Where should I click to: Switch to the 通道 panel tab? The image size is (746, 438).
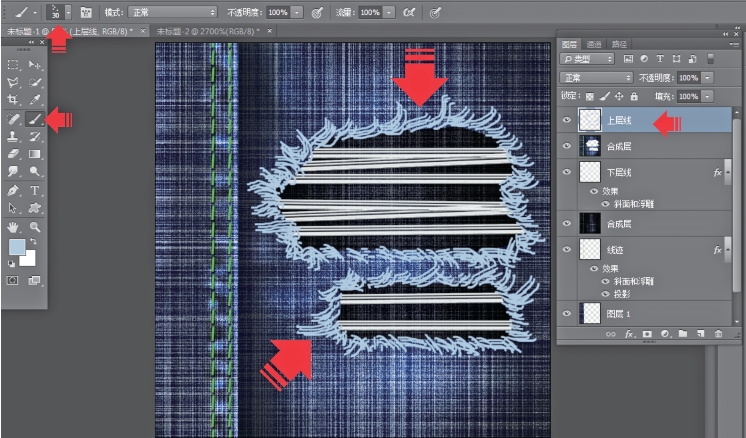pyautogui.click(x=594, y=44)
